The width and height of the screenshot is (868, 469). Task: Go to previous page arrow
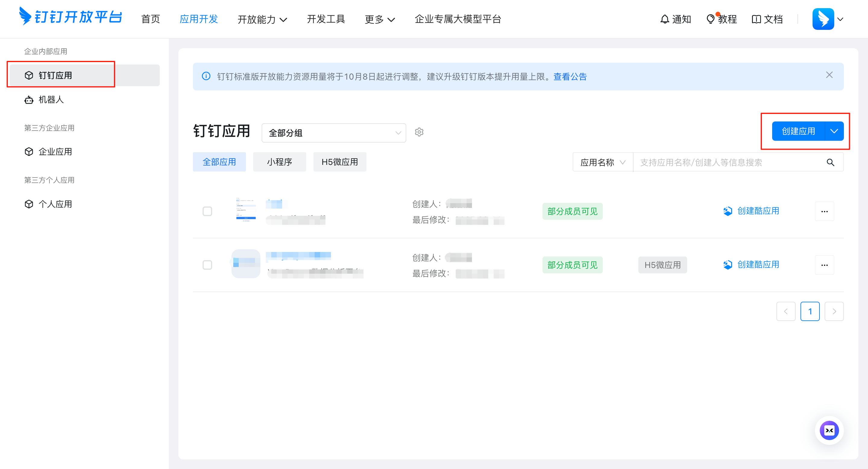point(786,311)
